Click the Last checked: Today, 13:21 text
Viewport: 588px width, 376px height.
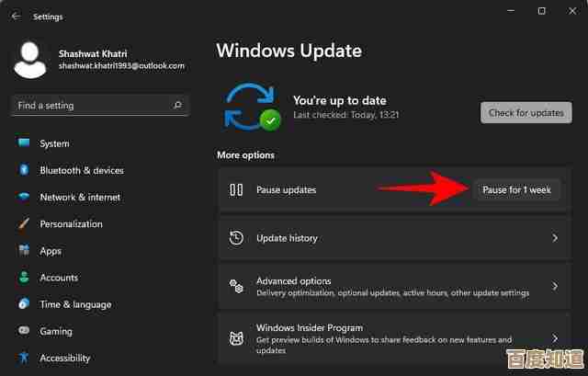345,115
